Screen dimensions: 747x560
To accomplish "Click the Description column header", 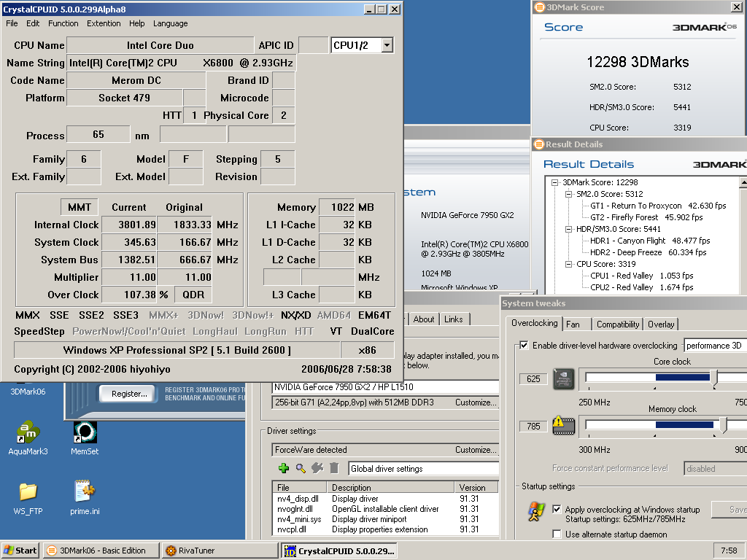I will click(x=391, y=487).
